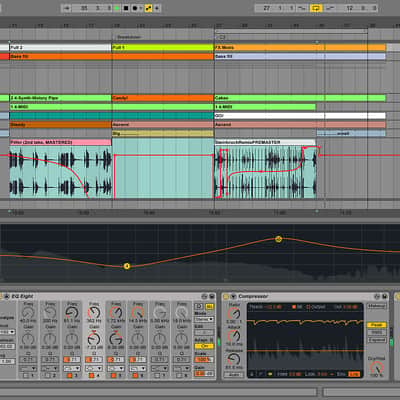
Task: Click the punch-in switch left of loop
Action: [302, 8]
